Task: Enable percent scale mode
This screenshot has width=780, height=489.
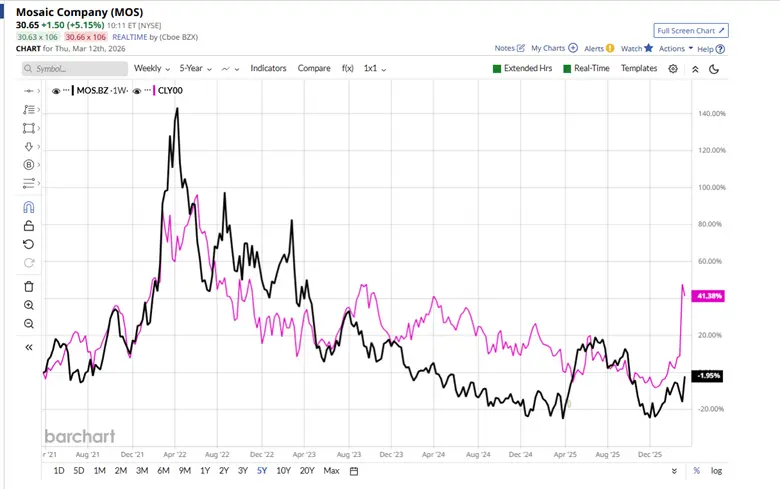Action: point(696,471)
